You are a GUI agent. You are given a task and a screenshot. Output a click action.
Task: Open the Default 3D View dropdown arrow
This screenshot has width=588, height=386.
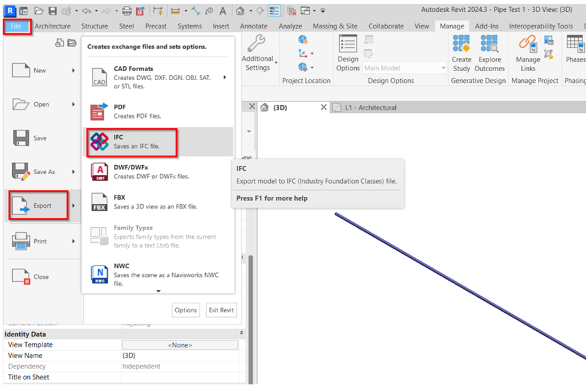pyautogui.click(x=250, y=11)
